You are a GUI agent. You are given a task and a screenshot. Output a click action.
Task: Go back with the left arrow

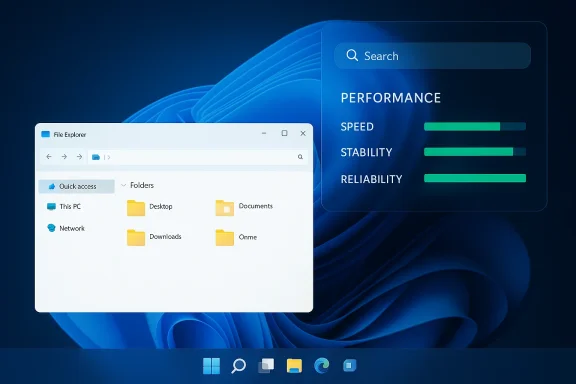click(x=49, y=157)
